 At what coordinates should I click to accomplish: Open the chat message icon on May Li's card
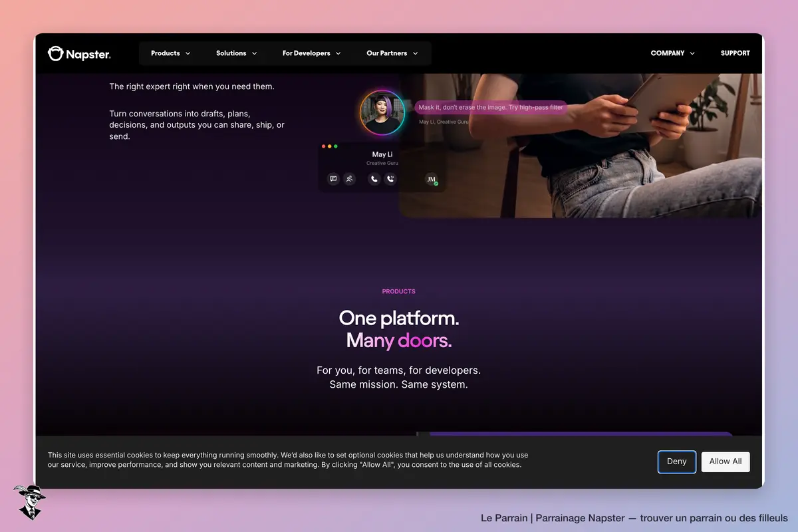(x=333, y=179)
